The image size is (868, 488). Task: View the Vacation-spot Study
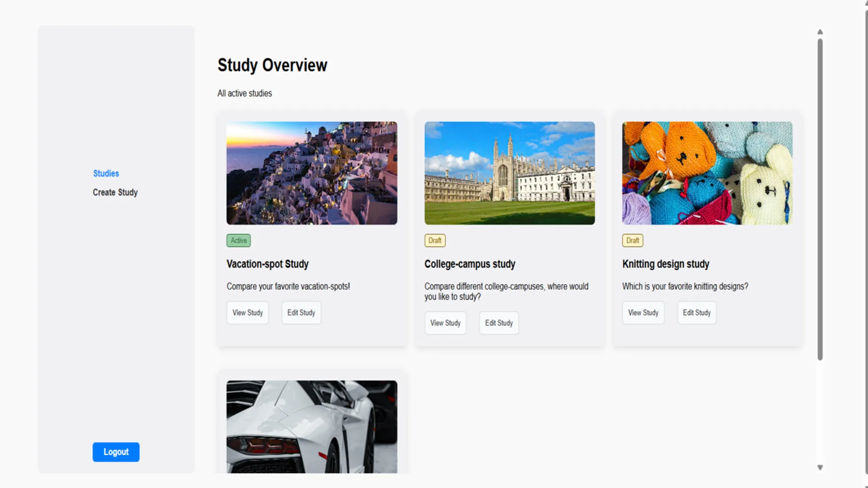pos(247,313)
